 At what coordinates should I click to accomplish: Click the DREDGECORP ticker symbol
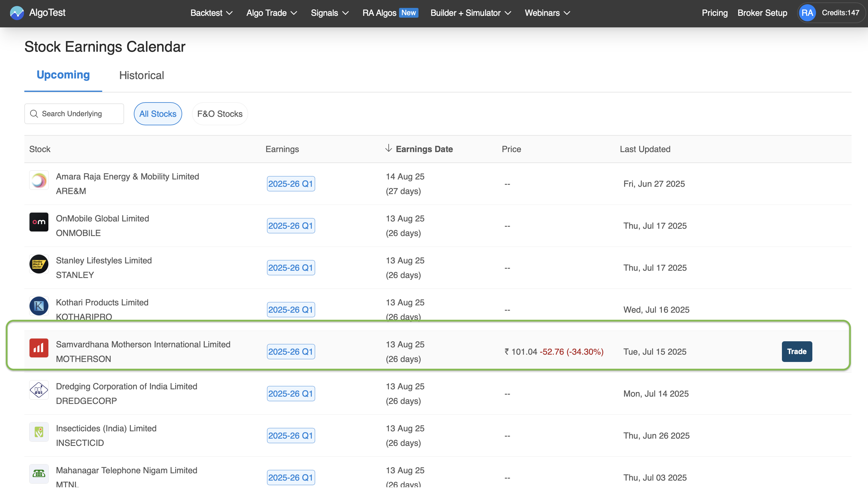(x=86, y=401)
